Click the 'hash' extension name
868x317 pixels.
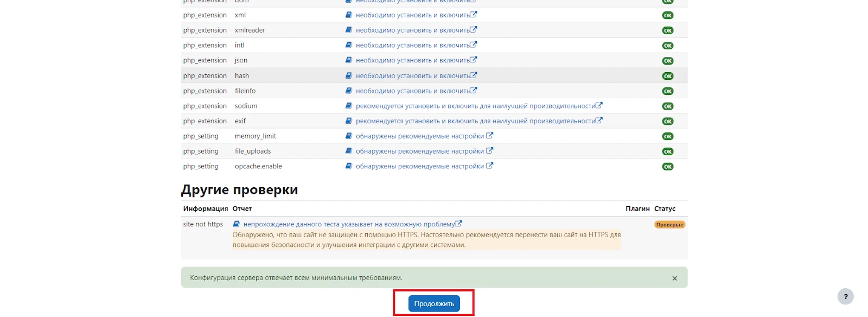pyautogui.click(x=242, y=76)
